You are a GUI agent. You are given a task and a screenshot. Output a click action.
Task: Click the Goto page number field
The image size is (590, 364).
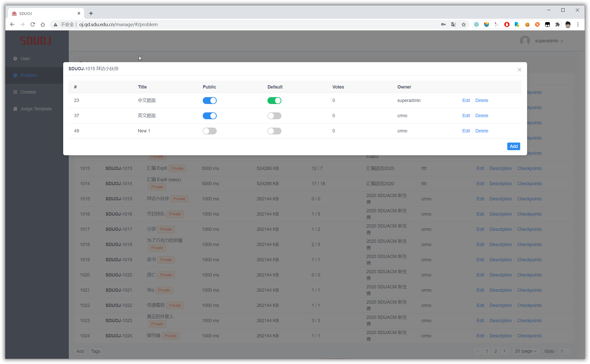pos(565,351)
